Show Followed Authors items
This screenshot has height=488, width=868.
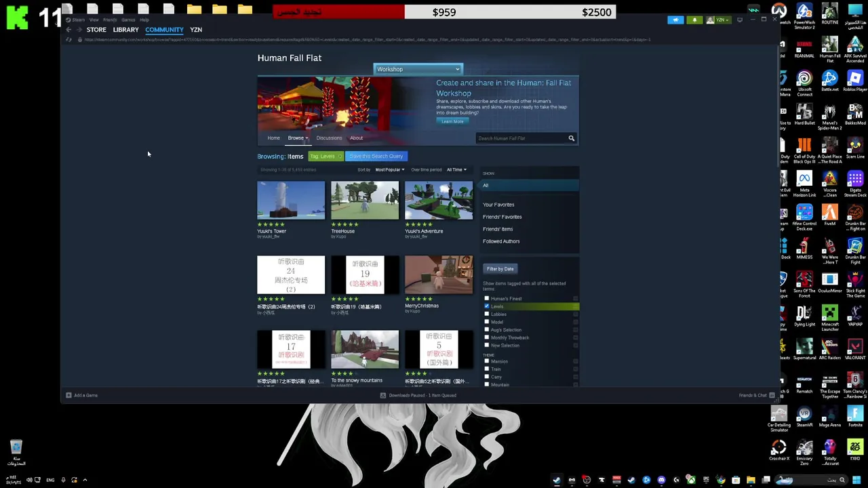[x=501, y=241]
